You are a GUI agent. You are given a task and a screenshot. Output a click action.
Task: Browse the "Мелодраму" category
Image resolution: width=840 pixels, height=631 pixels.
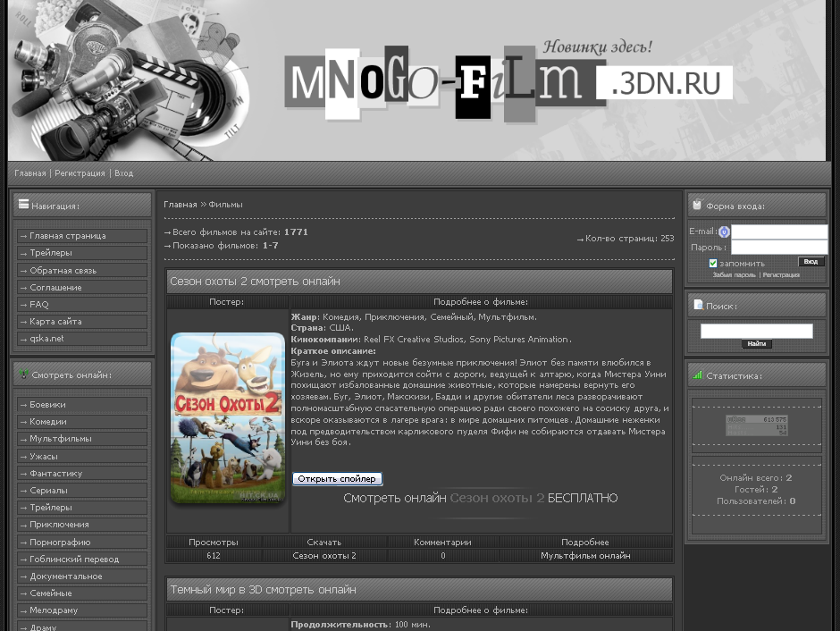coord(82,610)
